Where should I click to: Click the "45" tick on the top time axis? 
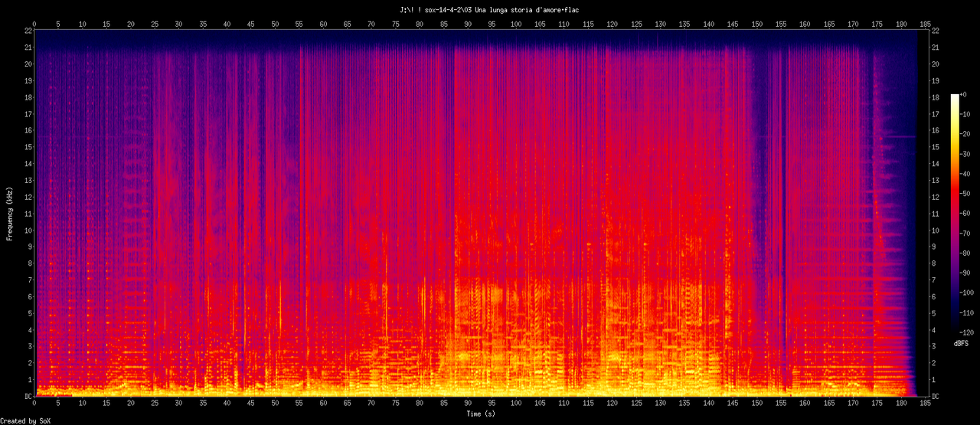point(251,25)
